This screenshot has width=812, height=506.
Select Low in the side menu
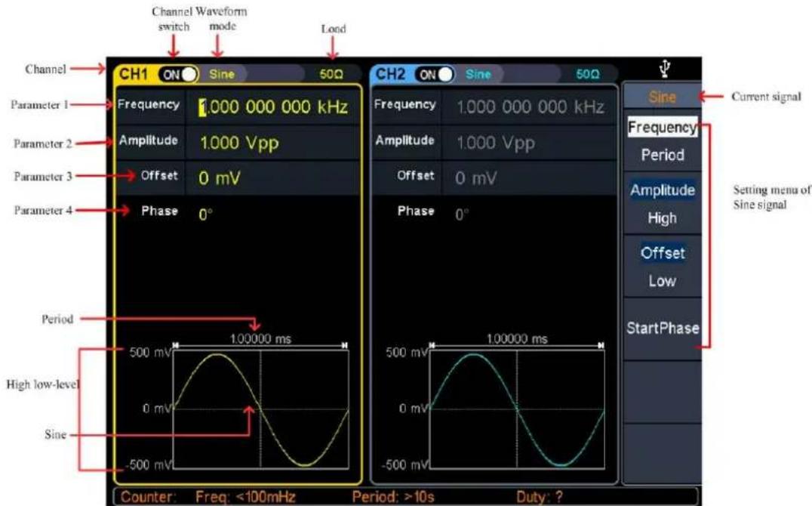pyautogui.click(x=663, y=281)
